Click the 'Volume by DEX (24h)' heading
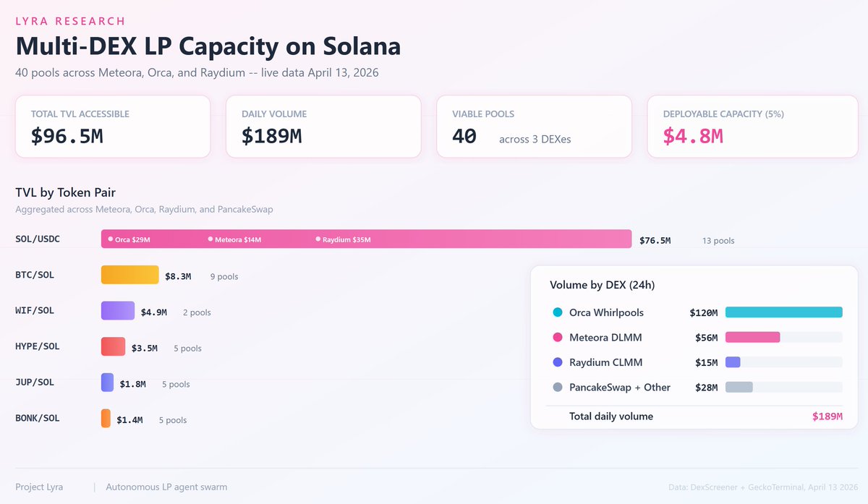Image resolution: width=868 pixels, height=504 pixels. pos(602,285)
